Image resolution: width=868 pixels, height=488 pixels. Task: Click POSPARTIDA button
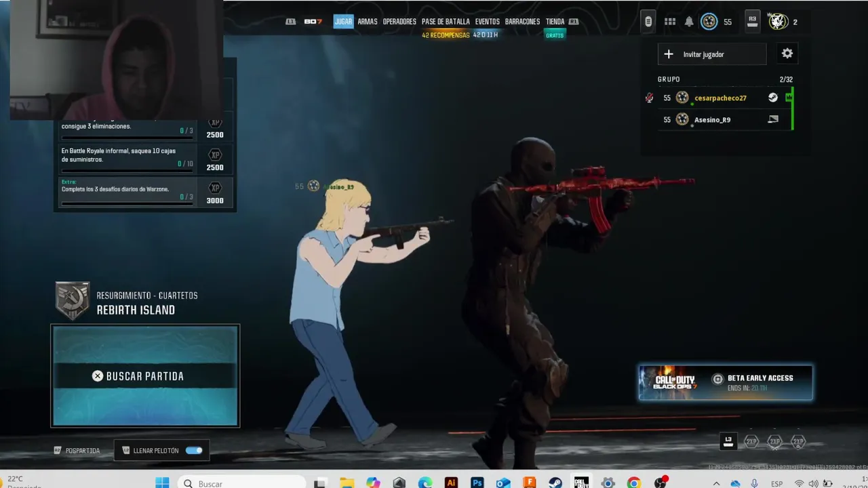[77, 451]
